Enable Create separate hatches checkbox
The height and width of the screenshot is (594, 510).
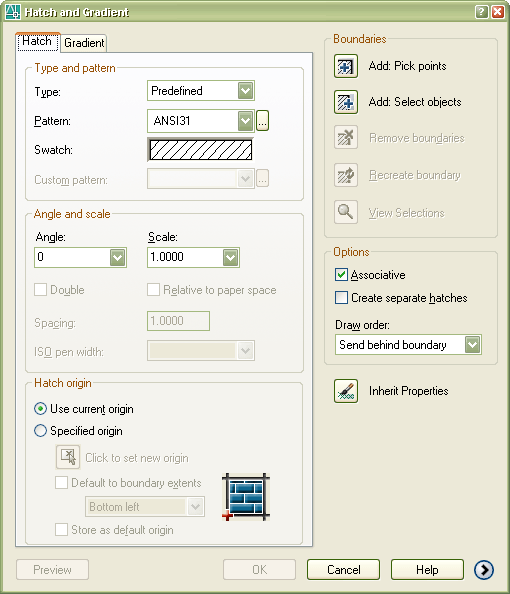(341, 298)
